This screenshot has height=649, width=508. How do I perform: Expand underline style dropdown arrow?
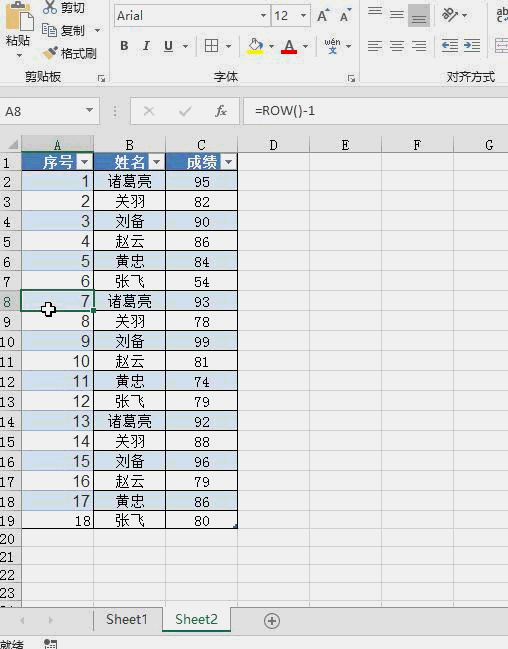[x=185, y=46]
